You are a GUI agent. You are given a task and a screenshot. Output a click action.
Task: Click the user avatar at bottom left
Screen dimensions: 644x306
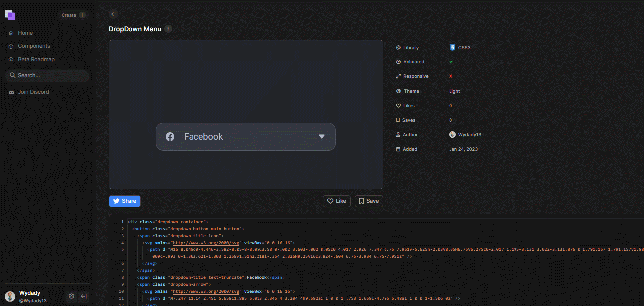(x=10, y=296)
